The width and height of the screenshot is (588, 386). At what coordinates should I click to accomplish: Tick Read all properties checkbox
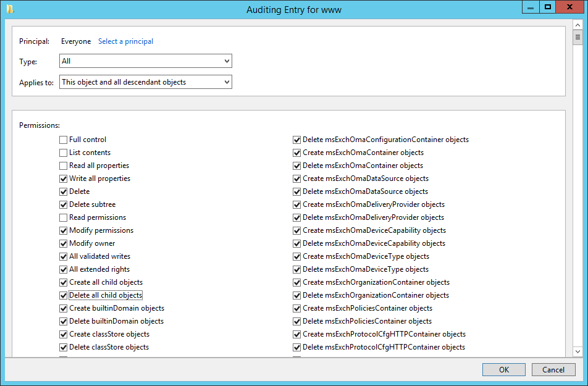64,166
